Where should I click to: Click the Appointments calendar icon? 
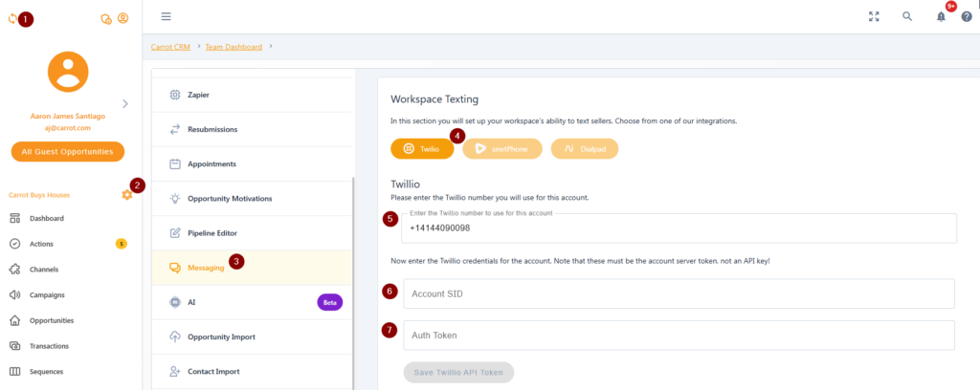[x=175, y=164]
